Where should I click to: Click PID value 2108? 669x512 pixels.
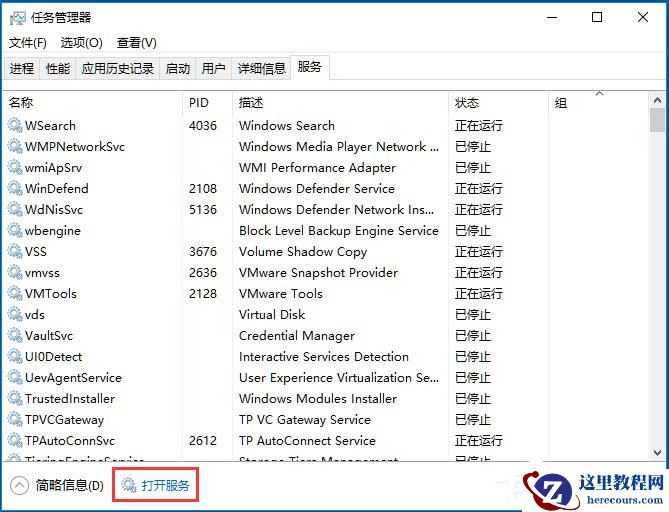[203, 188]
